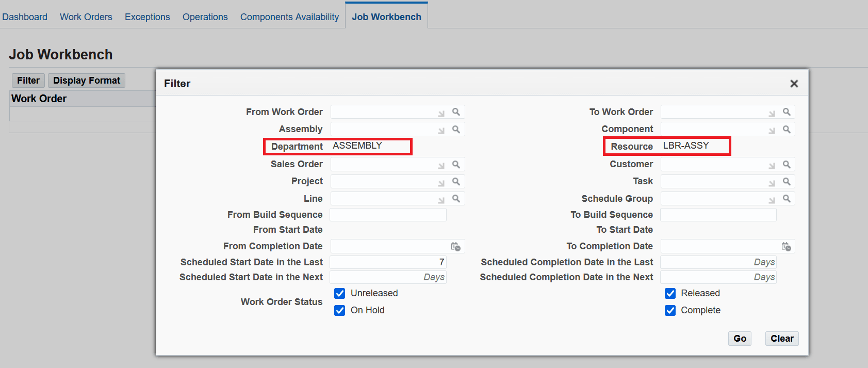Expand the Task field dropdown arrow
Image resolution: width=868 pixels, height=368 pixels.
772,183
